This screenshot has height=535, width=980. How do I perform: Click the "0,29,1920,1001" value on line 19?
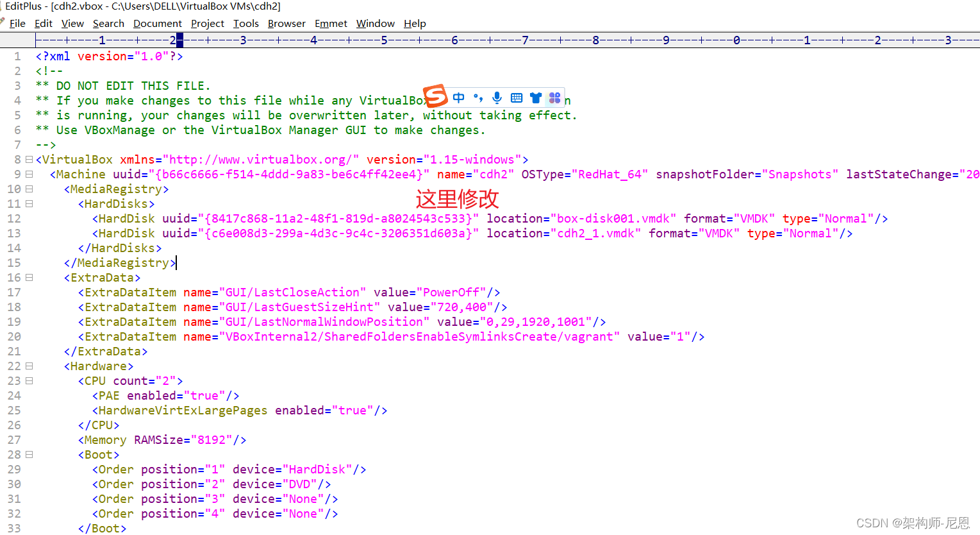536,322
